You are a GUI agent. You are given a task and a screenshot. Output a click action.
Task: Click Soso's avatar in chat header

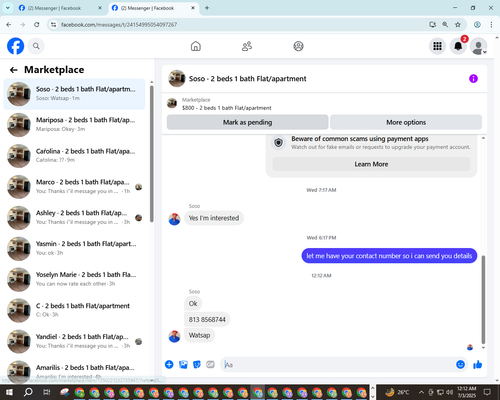[x=177, y=78]
